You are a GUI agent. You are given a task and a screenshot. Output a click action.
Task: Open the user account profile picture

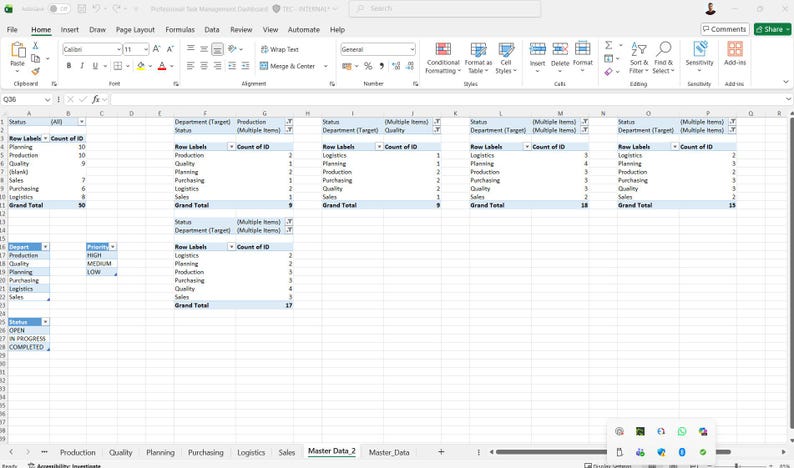click(710, 9)
